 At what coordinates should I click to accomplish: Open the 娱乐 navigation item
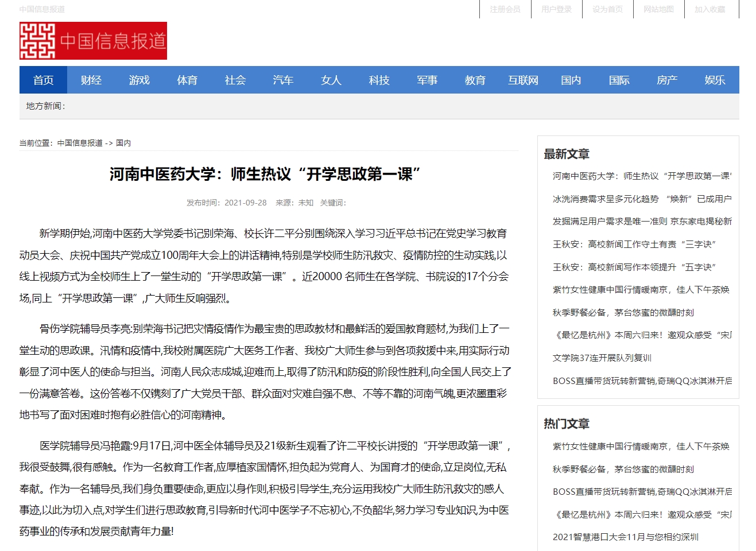(x=715, y=80)
